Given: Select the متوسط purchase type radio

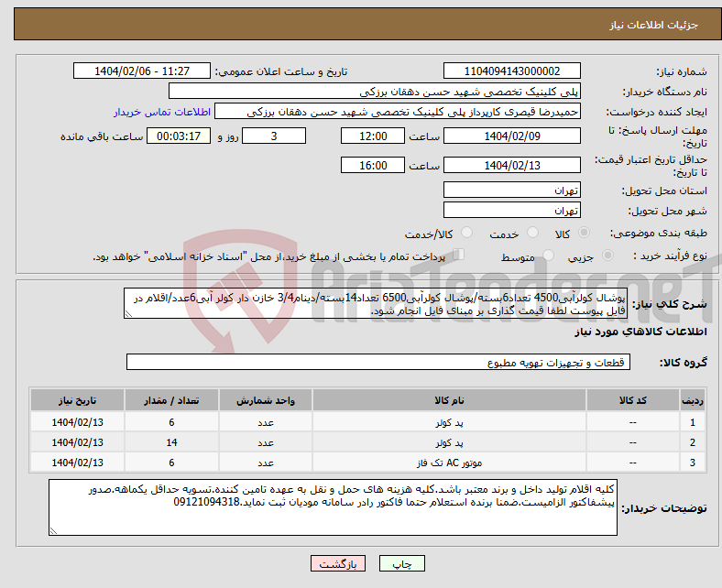Looking at the screenshot, I should tap(549, 256).
